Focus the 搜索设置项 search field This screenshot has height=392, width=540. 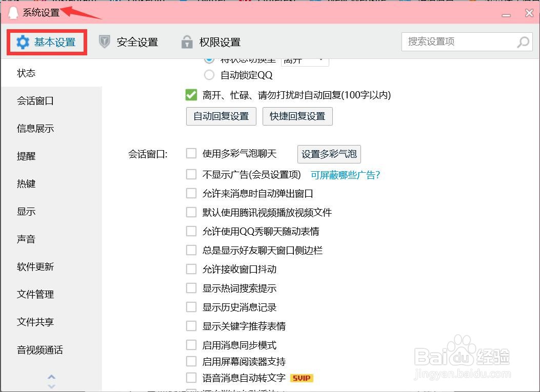coord(467,42)
